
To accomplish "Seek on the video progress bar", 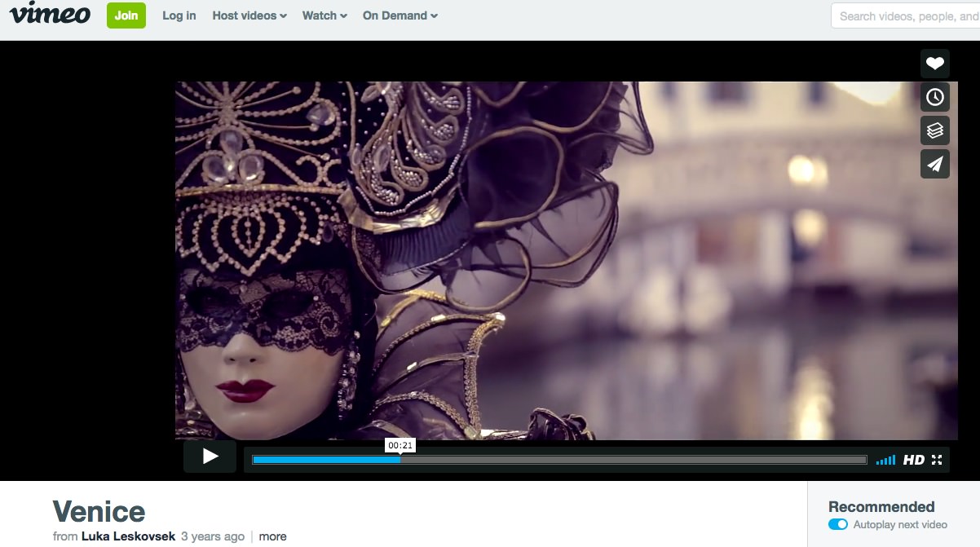I will pos(559,460).
